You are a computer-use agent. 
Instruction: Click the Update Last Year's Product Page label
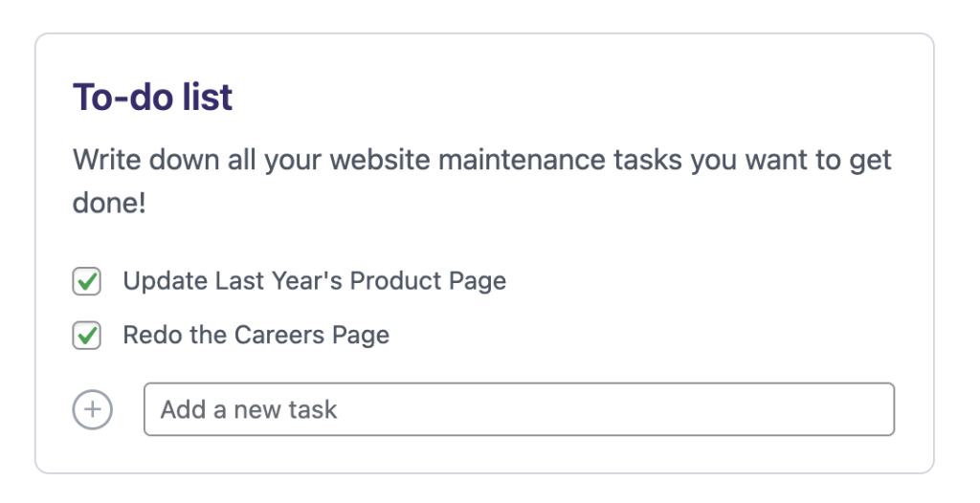314,281
